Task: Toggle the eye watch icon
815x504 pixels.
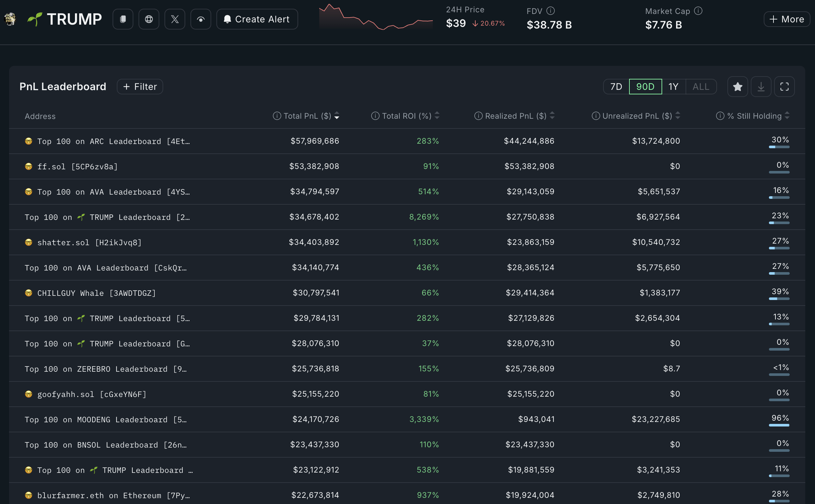Action: (x=201, y=19)
